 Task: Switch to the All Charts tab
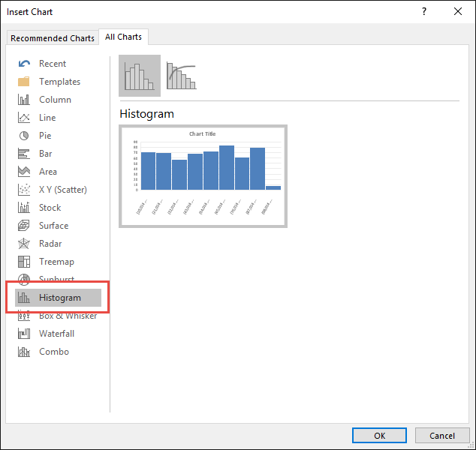pyautogui.click(x=123, y=37)
